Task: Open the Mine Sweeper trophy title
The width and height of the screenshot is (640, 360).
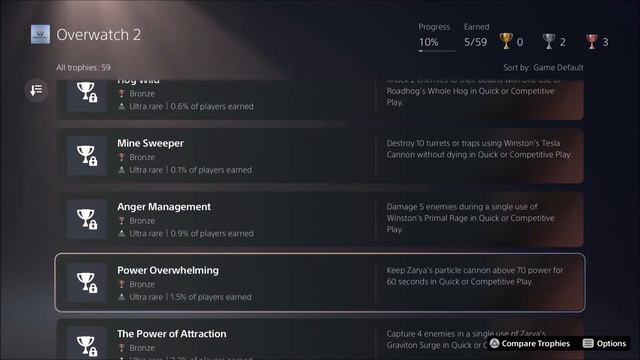Action: tap(150, 143)
